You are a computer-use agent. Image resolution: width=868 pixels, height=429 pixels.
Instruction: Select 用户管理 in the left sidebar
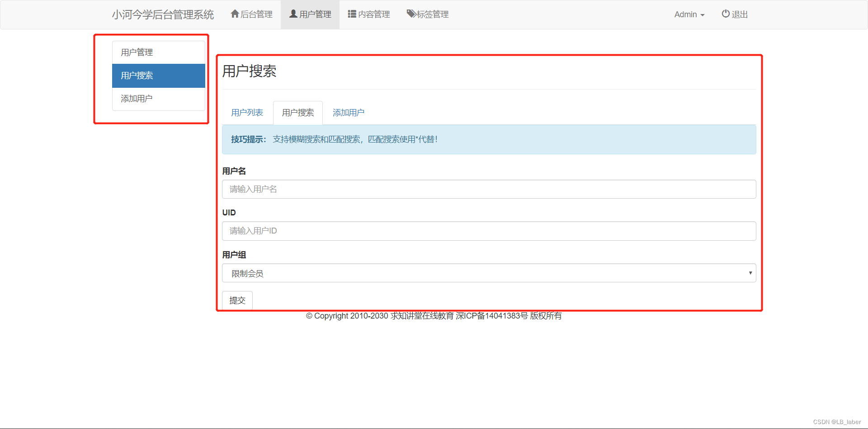(159, 52)
